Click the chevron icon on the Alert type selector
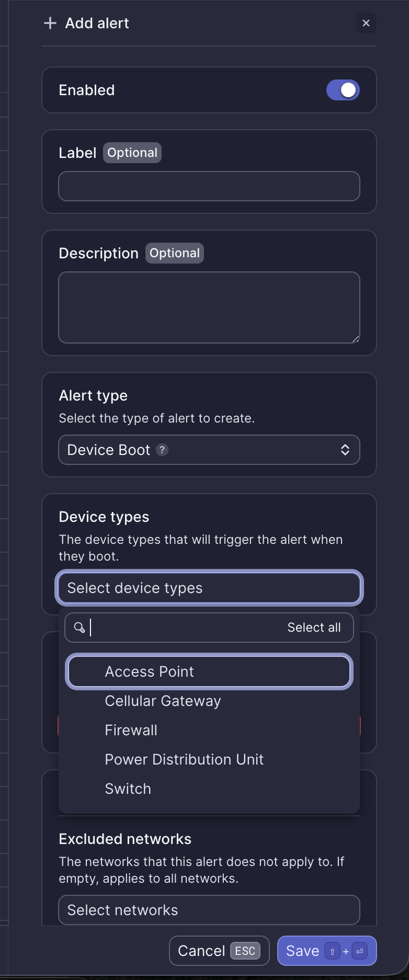 (346, 450)
